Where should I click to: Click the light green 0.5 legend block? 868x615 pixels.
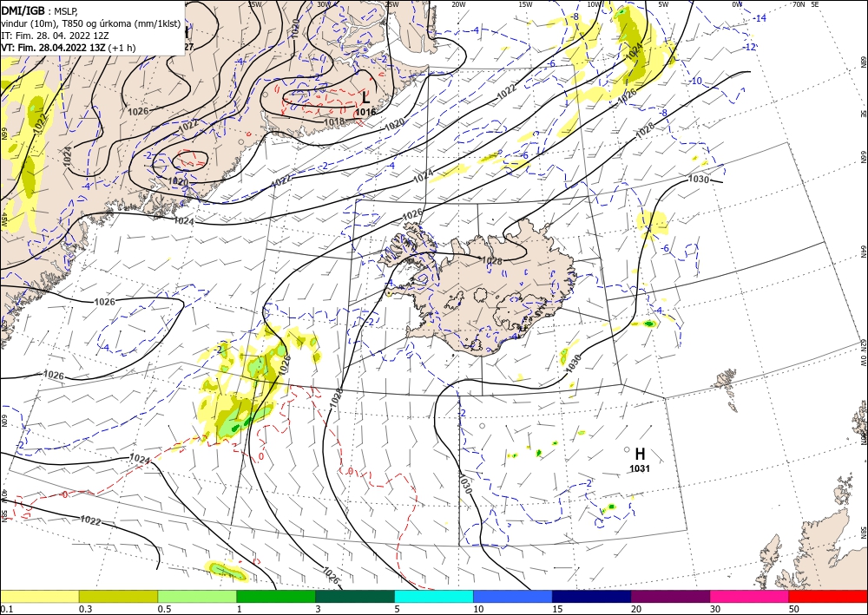click(197, 596)
